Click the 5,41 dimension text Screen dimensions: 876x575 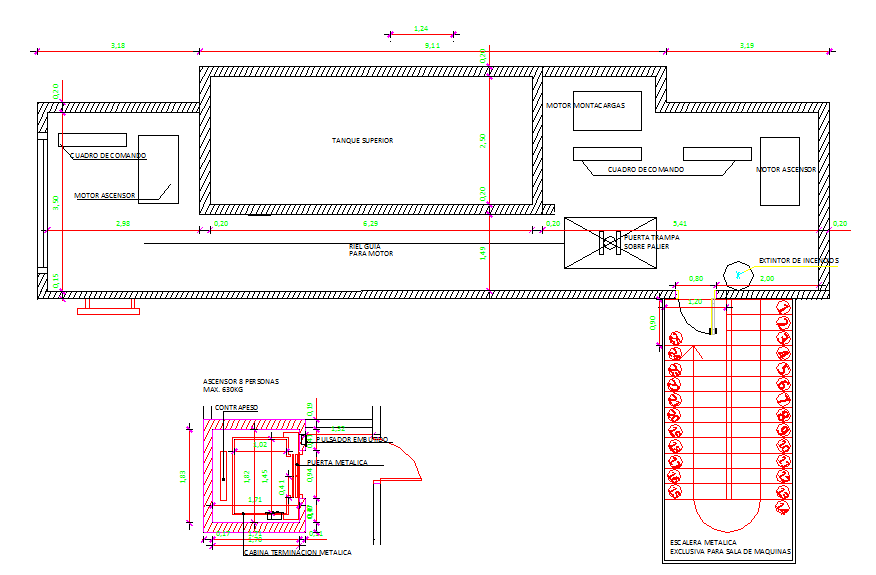[x=680, y=223]
